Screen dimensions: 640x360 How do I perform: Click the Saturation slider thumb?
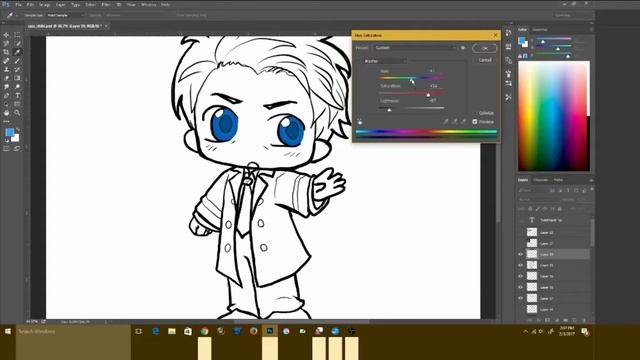tap(428, 95)
